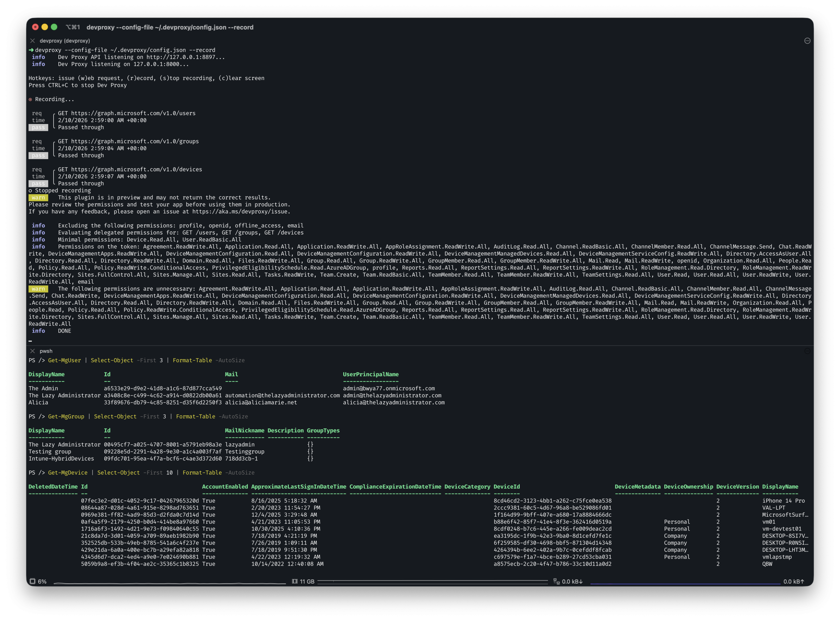This screenshot has height=621, width=840.
Task: Click the memory usage bar graph
Action: 432,581
